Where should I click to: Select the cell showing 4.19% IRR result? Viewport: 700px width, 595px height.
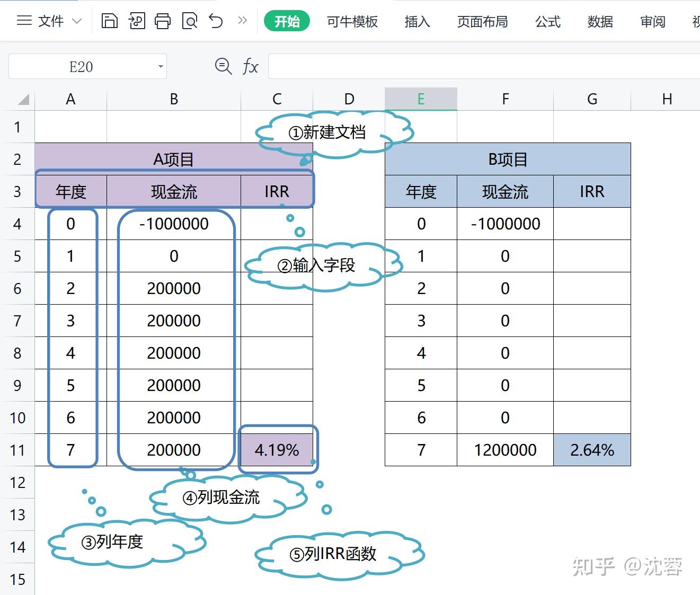tap(277, 450)
